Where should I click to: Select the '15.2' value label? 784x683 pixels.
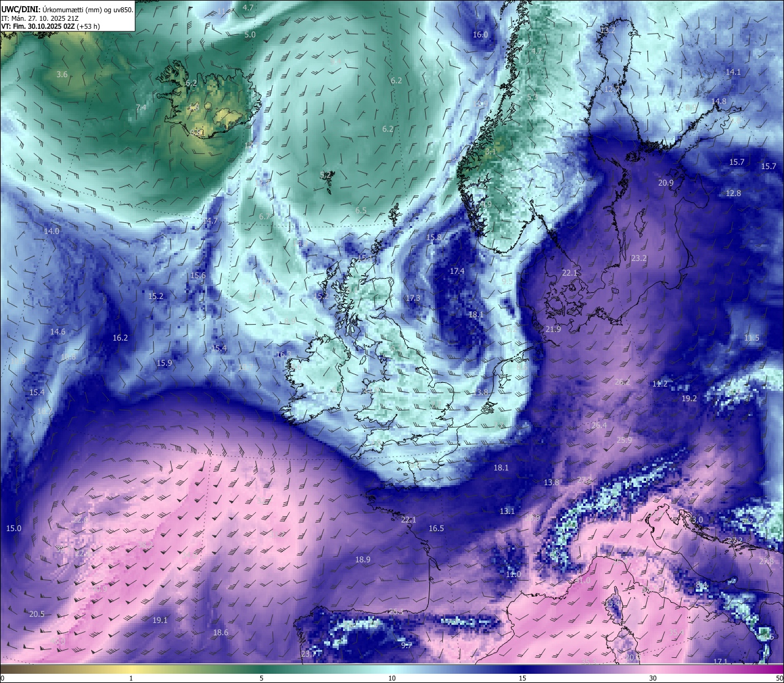click(156, 296)
